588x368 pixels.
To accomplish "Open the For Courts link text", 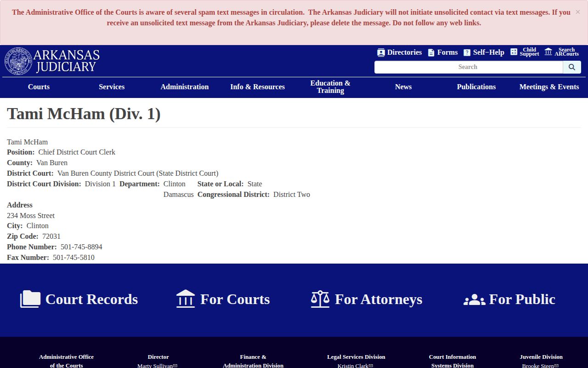I will 235,299.
